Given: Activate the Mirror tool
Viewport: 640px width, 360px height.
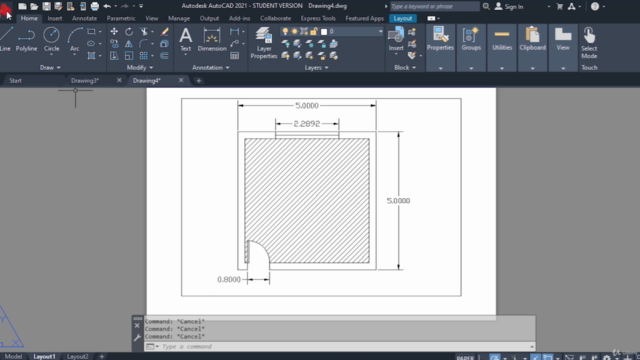Looking at the screenshot, I should click(x=129, y=44).
